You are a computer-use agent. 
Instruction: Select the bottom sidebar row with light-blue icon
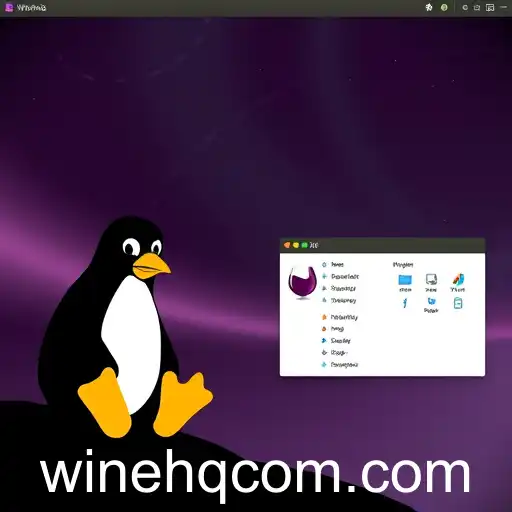(339, 365)
